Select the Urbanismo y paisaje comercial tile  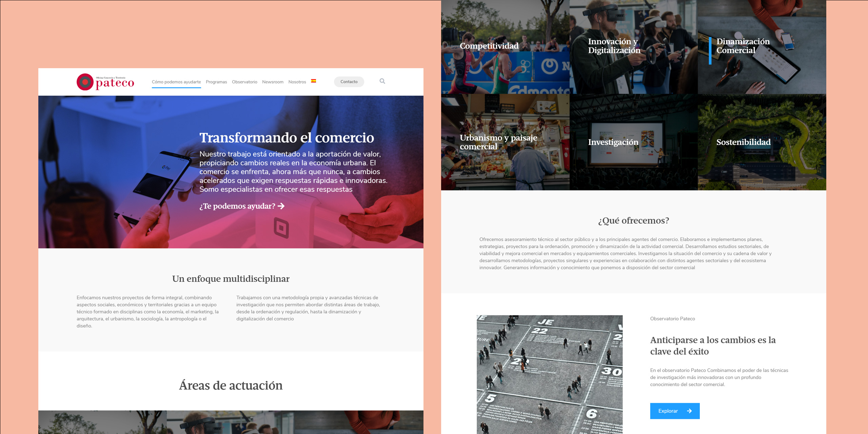(x=505, y=142)
